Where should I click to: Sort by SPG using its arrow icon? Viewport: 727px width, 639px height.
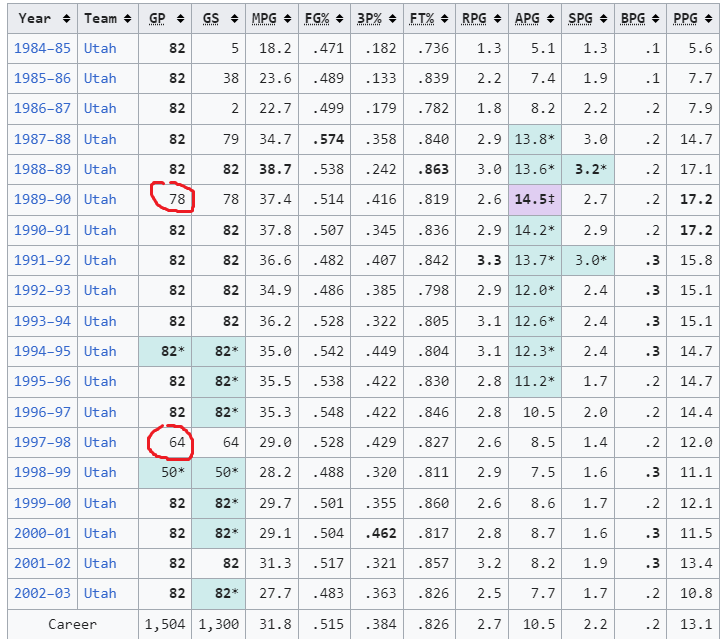[x=603, y=19]
